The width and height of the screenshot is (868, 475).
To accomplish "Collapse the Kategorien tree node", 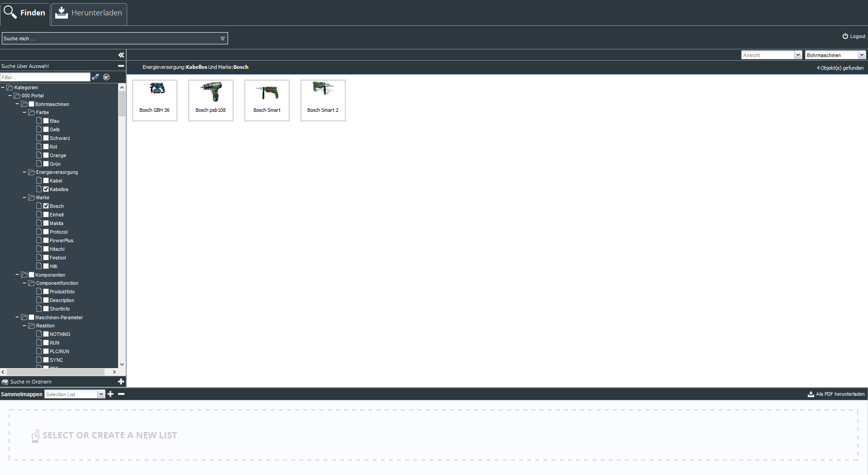I will (3, 87).
